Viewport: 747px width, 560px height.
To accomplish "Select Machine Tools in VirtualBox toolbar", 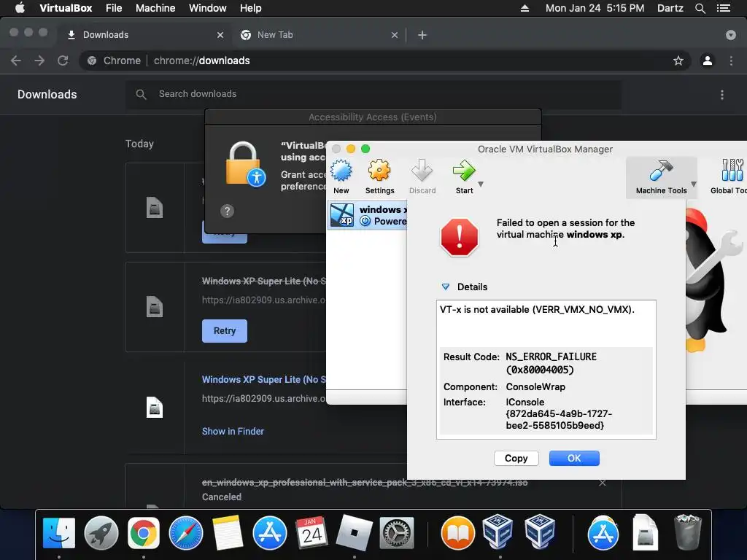I will [x=661, y=177].
